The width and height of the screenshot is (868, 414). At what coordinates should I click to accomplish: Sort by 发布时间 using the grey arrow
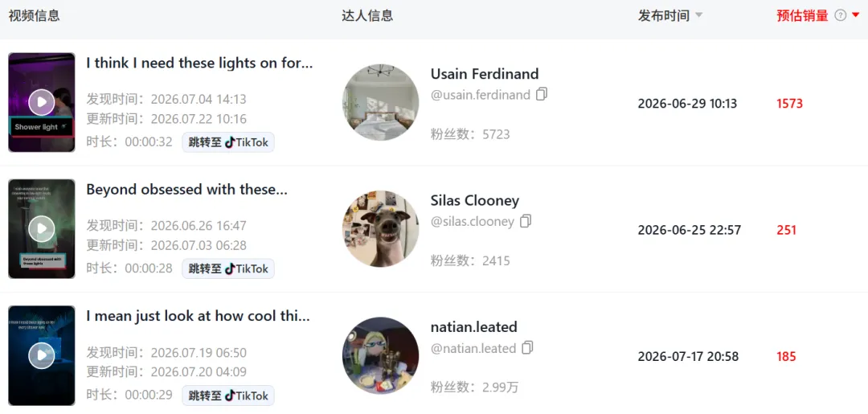698,15
